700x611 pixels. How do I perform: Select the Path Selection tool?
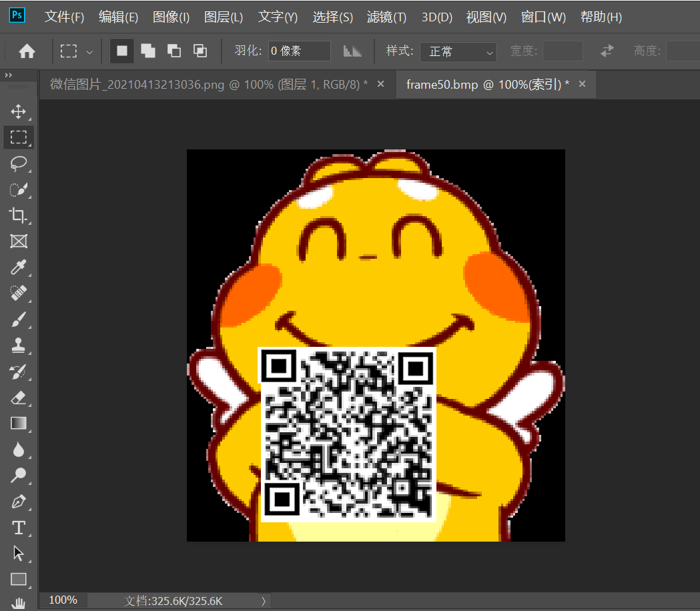[x=18, y=554]
